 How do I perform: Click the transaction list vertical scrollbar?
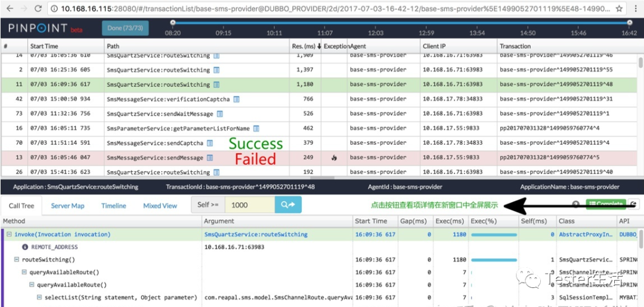click(640, 63)
